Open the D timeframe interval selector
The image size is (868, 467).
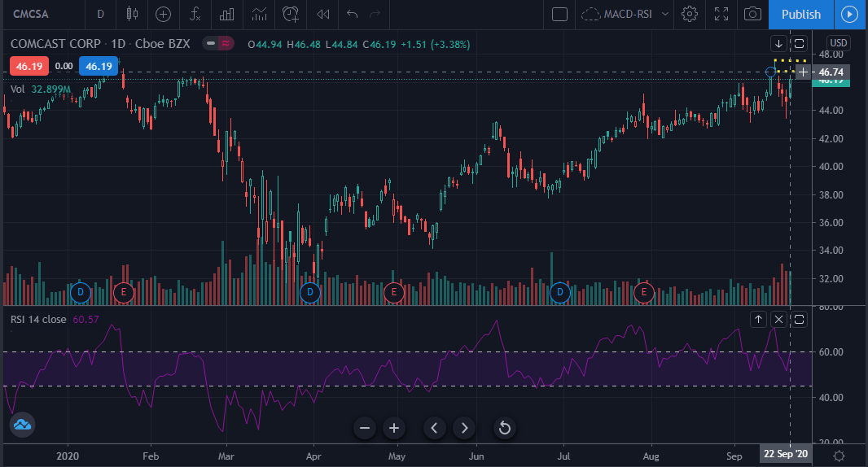coord(100,14)
